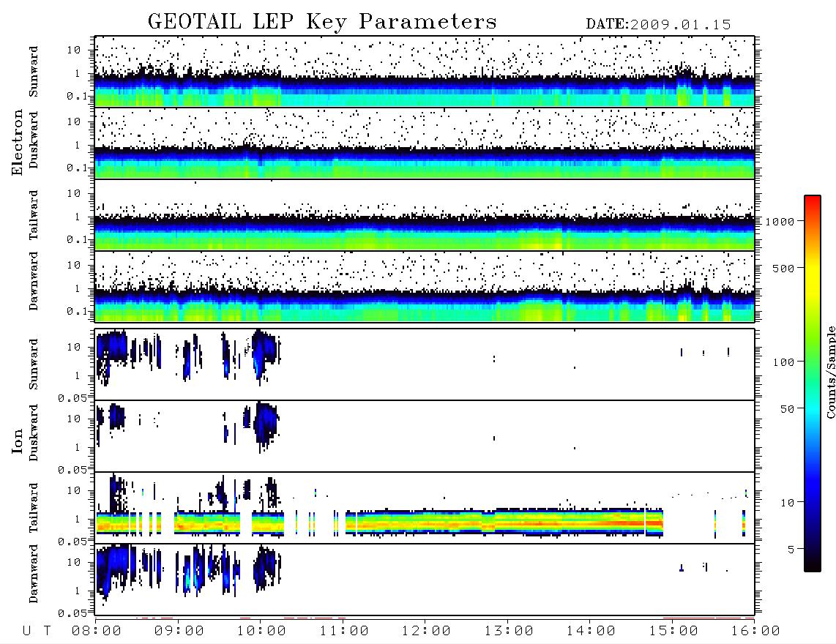Click the Ion Duskward axis label
This screenshot has height=644, width=836.
click(34, 433)
